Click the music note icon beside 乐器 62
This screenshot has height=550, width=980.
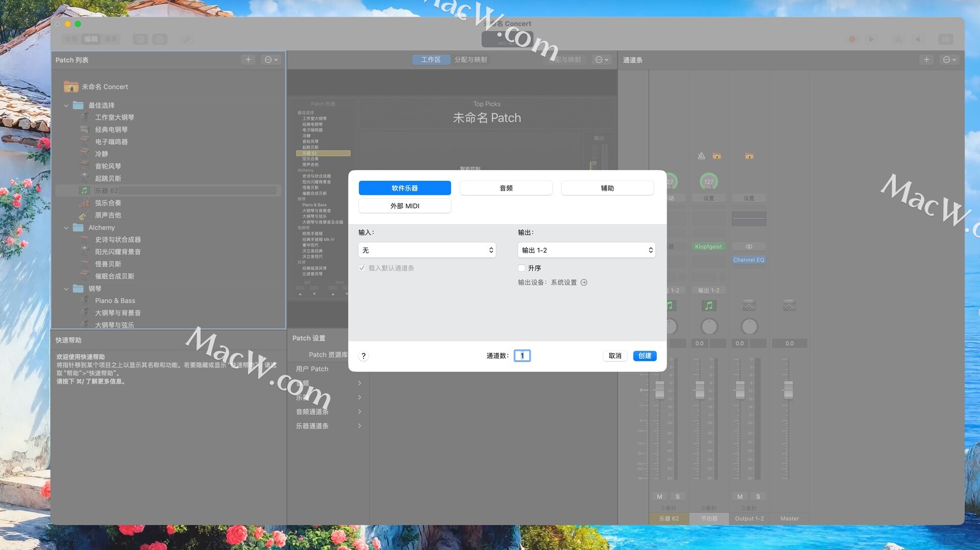tap(84, 190)
